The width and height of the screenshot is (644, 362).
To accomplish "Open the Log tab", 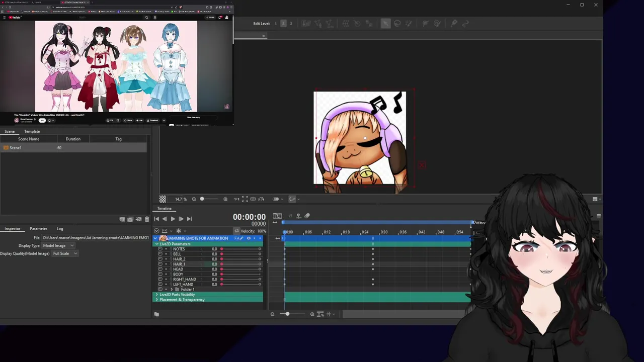I will click(x=60, y=229).
